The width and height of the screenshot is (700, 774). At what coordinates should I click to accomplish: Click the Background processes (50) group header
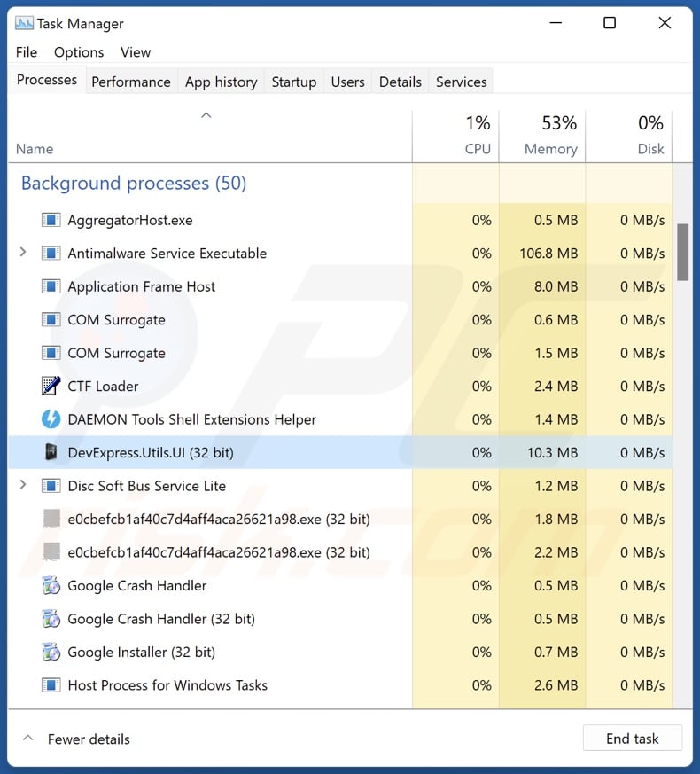coord(134,184)
